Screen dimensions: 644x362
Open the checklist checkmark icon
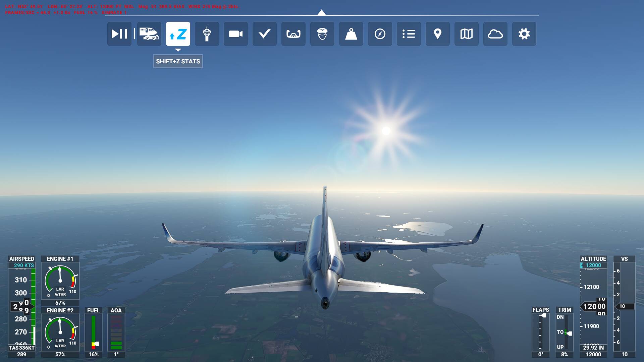pos(265,34)
